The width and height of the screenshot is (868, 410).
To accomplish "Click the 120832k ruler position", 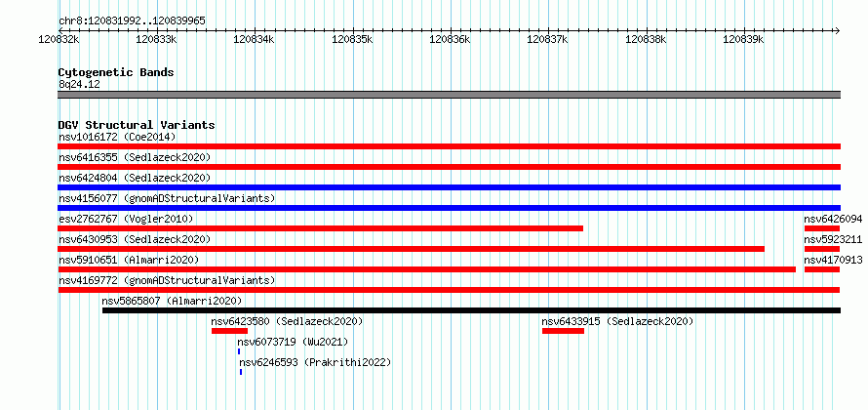I will tap(59, 39).
